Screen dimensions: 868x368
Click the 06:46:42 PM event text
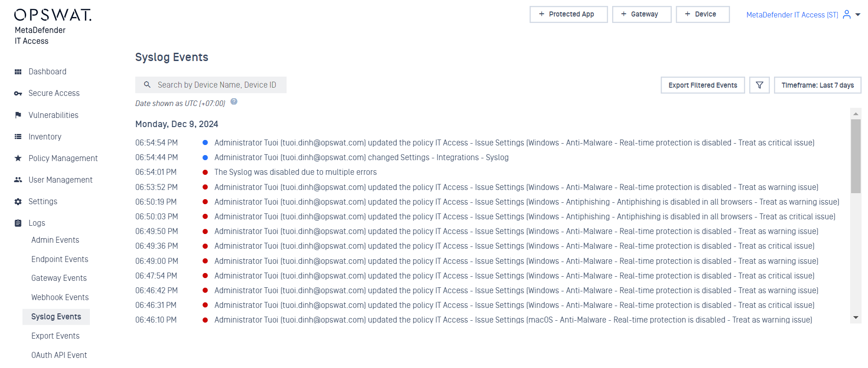(x=516, y=290)
